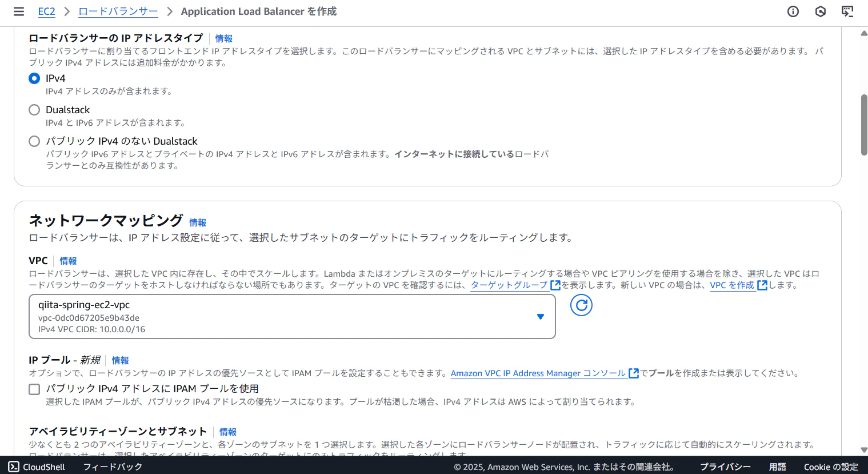Open プライバシー link in footer
Image resolution: width=868 pixels, height=474 pixels.
(726, 467)
